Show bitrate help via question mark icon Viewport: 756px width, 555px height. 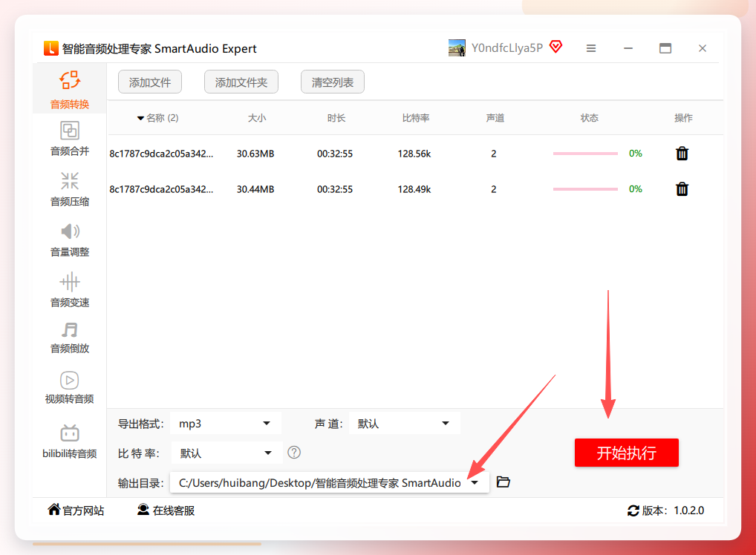293,453
